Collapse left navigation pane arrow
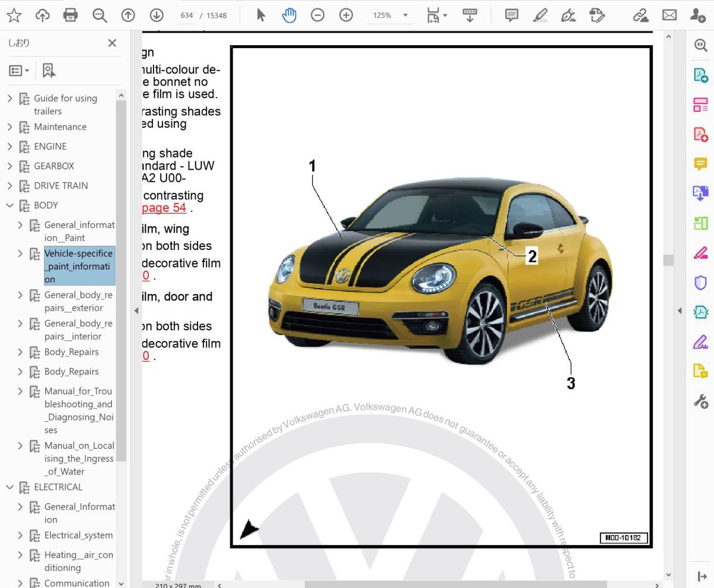The image size is (714, 588). (136, 311)
